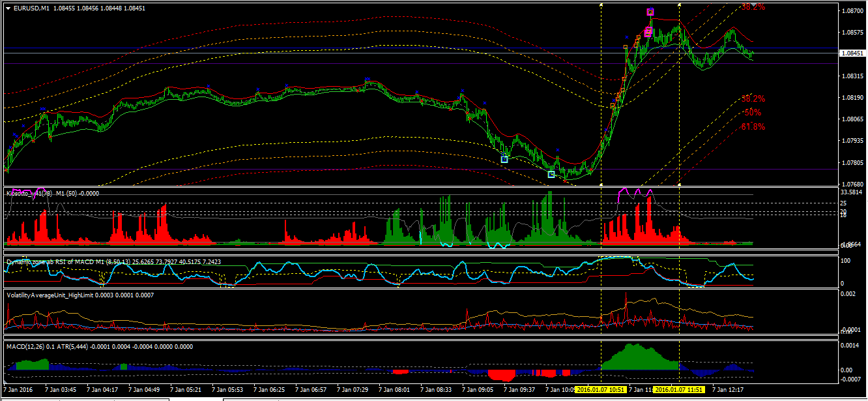Click the 7 Jan 03:45 time label
This screenshot has height=401, width=868.
click(61, 389)
